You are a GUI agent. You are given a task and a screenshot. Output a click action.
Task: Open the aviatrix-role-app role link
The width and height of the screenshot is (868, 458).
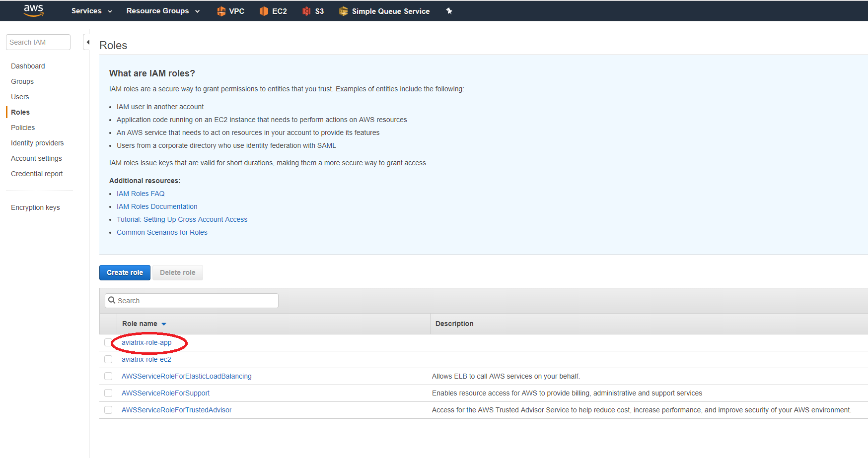(146, 342)
